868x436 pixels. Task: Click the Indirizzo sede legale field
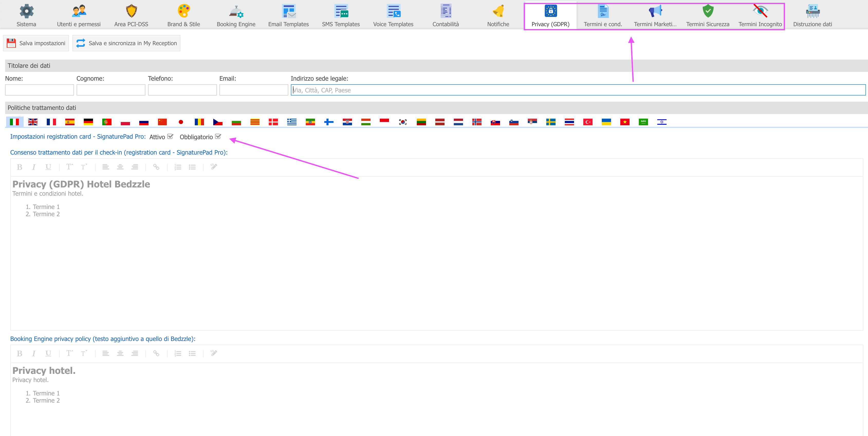(578, 90)
